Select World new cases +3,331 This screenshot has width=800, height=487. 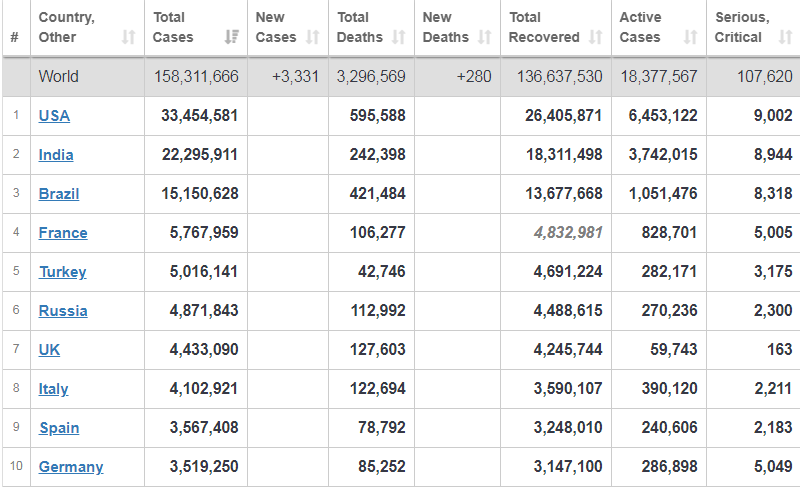click(295, 76)
